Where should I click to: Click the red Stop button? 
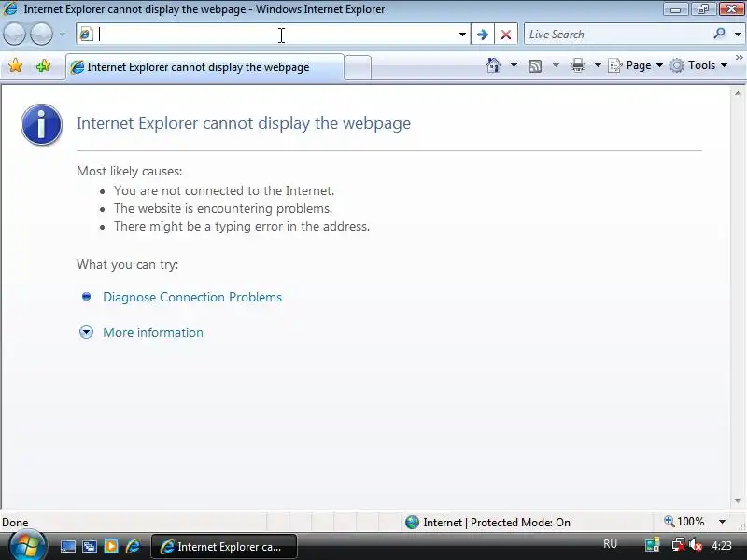click(506, 35)
